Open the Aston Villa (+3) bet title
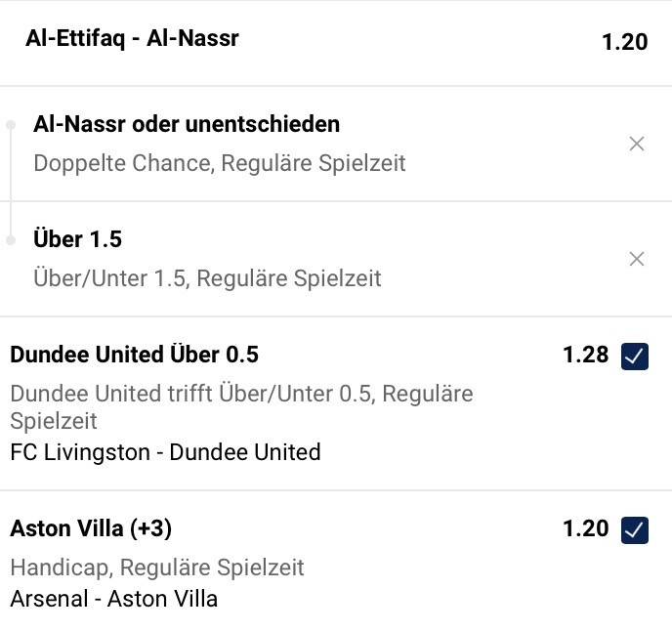 point(91,528)
